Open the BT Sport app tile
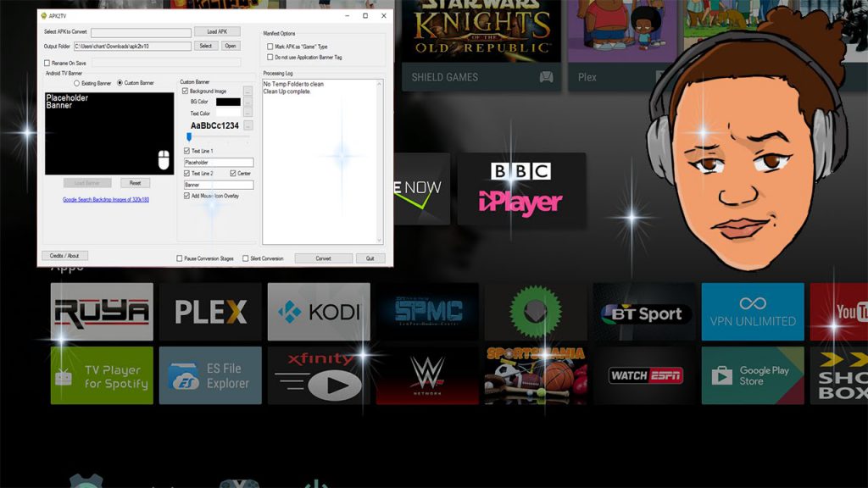868x488 pixels. 643,312
